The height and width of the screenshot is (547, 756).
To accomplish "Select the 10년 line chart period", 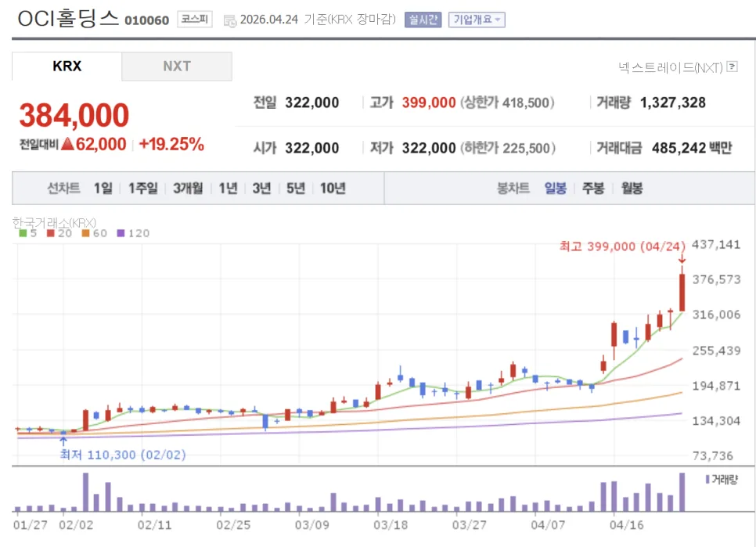I will 333,188.
